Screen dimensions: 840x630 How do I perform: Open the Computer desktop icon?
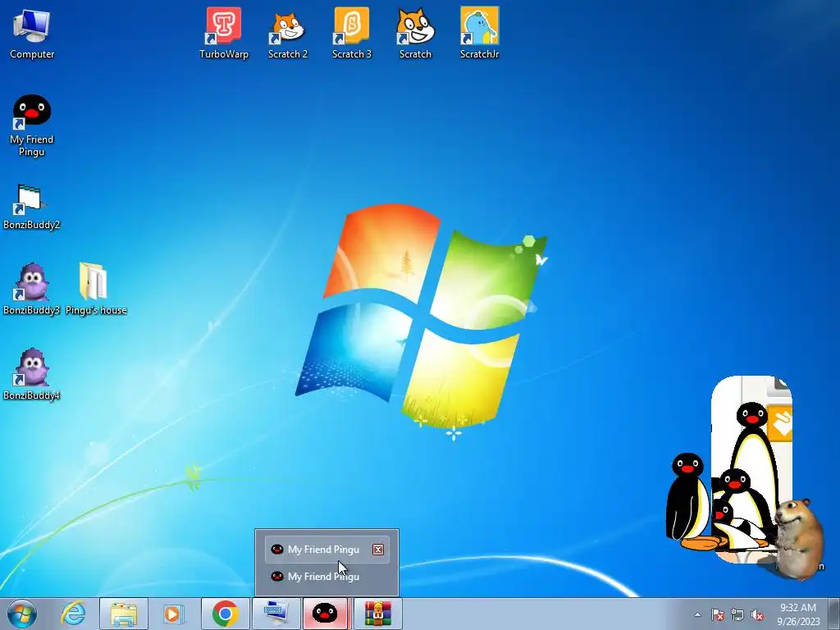[32, 34]
